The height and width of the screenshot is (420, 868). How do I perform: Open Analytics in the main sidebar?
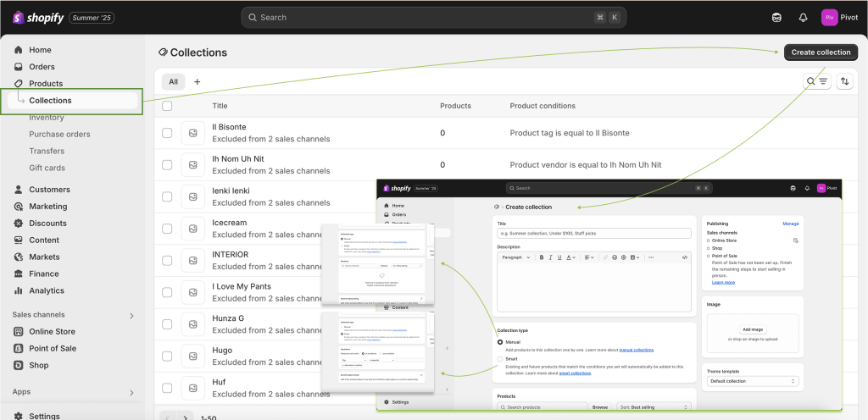(x=47, y=290)
